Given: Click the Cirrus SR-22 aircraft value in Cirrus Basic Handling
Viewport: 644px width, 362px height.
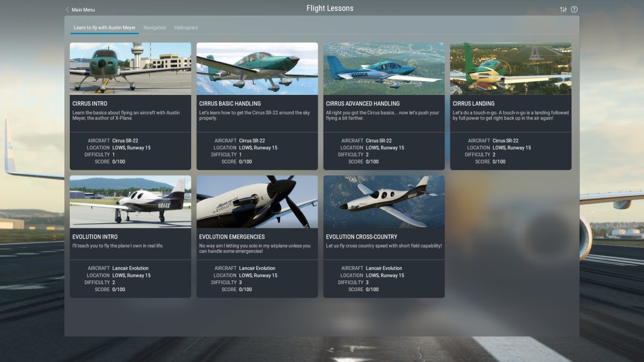Looking at the screenshot, I should coord(252,141).
